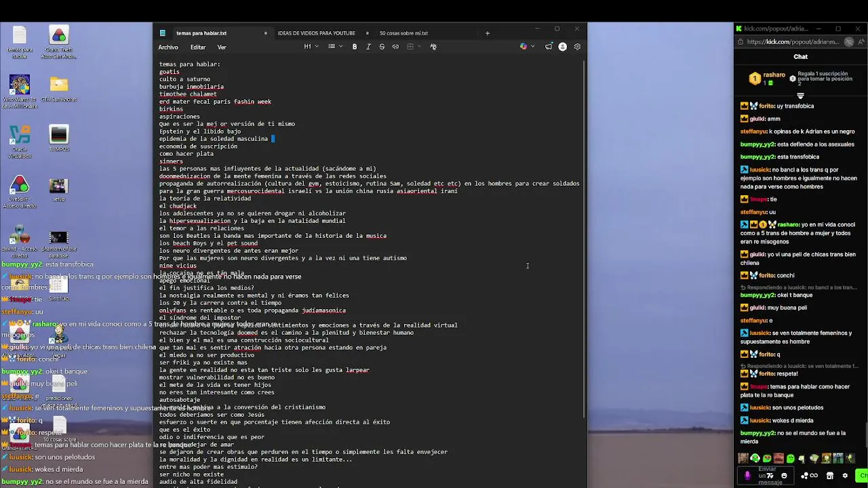The image size is (868, 488).
Task: Click the line 'como hacer plata'
Action: tap(186, 154)
